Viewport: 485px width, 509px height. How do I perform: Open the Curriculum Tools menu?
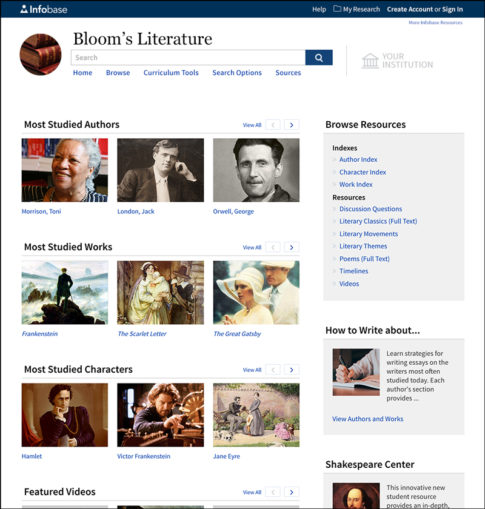tap(171, 73)
